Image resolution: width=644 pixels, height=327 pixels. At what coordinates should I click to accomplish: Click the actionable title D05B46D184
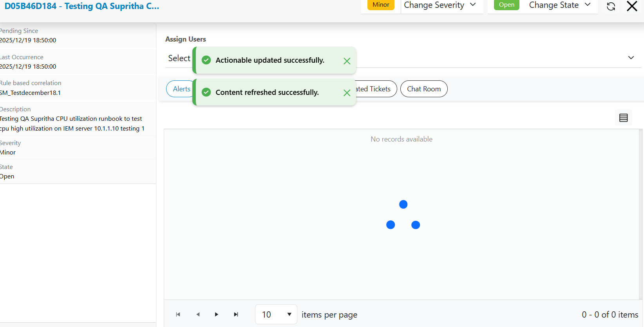pyautogui.click(x=82, y=6)
